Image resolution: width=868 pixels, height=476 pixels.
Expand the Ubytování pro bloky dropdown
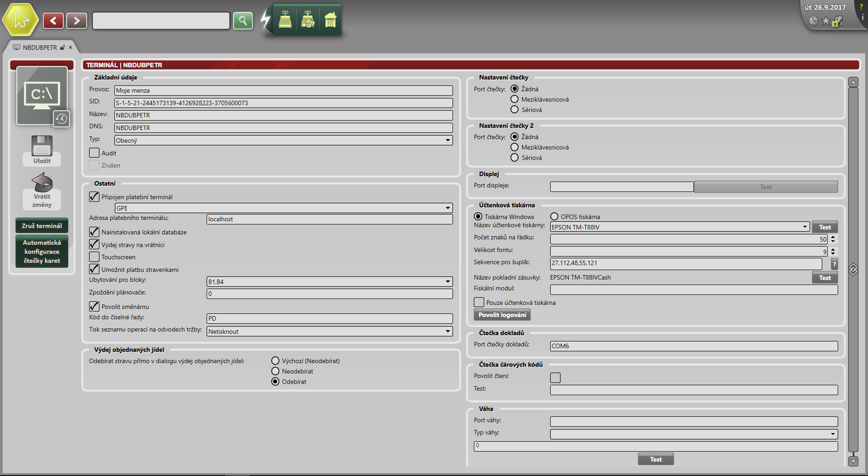pos(448,282)
